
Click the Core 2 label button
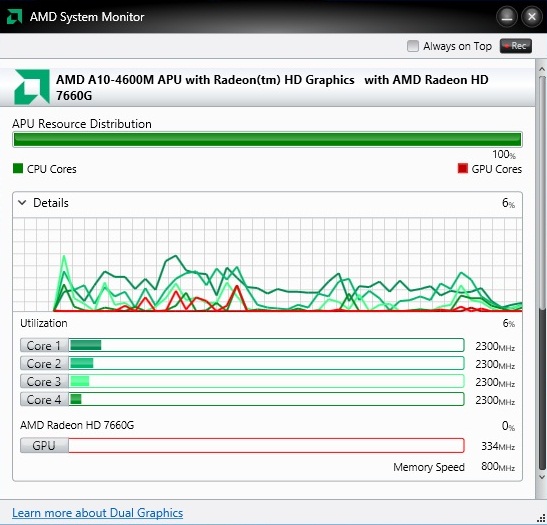click(x=44, y=363)
